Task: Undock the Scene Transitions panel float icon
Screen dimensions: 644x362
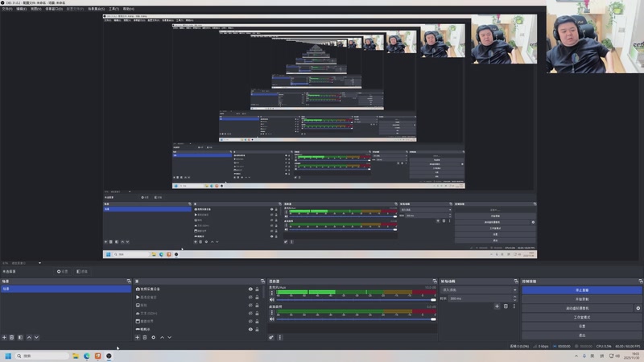Action: (516, 281)
